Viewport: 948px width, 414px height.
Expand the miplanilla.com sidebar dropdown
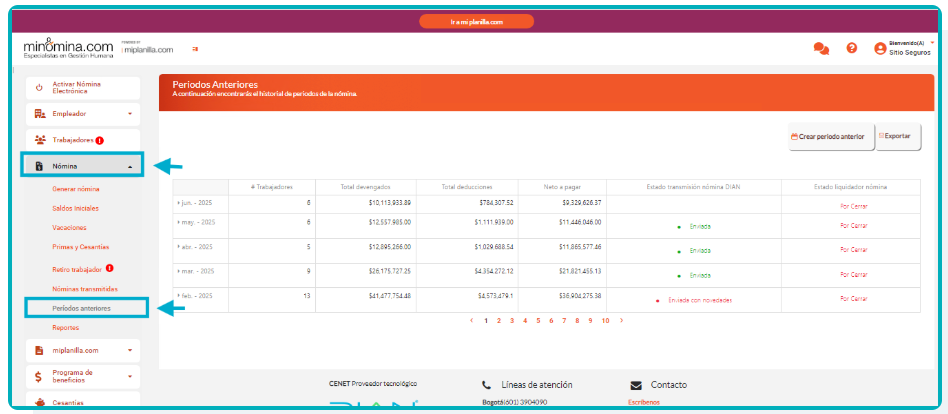[130, 350]
